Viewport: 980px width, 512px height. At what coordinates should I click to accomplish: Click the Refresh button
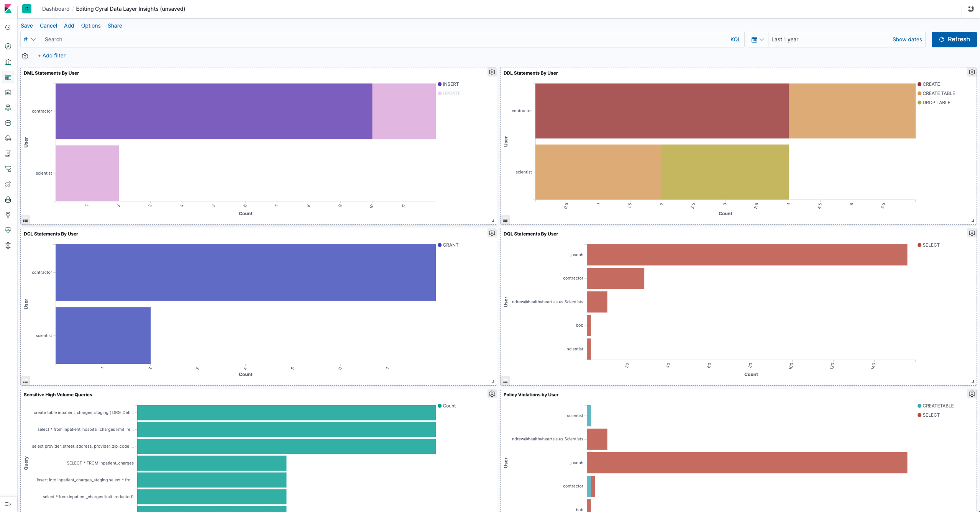(954, 39)
